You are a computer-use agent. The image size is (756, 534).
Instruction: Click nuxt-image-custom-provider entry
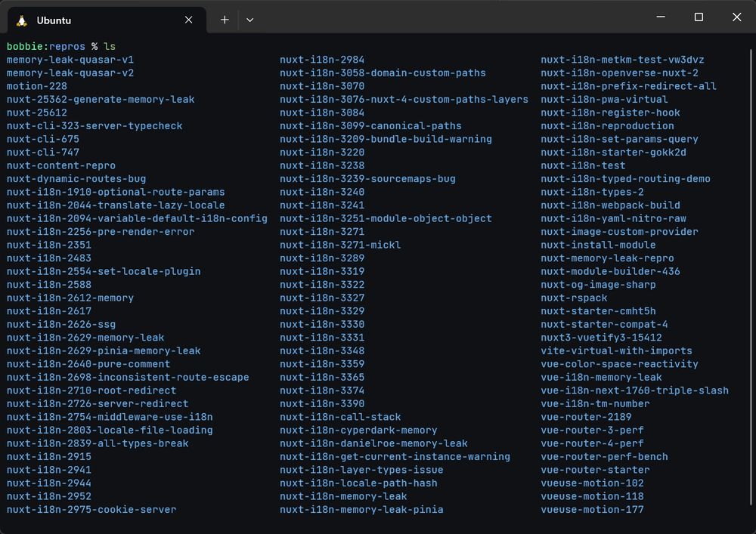click(620, 232)
